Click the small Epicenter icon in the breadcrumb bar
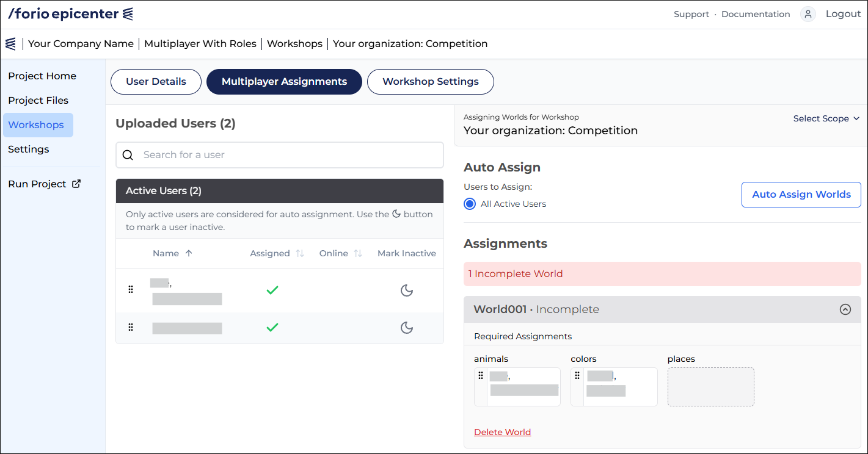The height and width of the screenshot is (454, 868). (11, 43)
